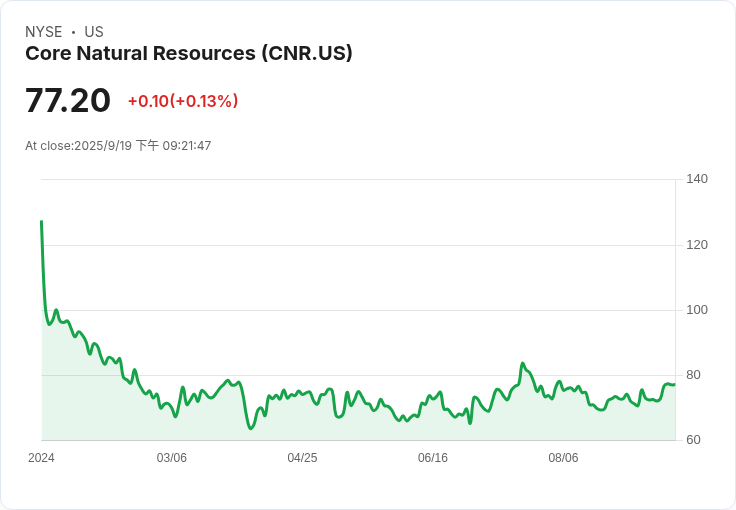
Task: Click the 04/25 x-axis date label
Action: [x=302, y=458]
